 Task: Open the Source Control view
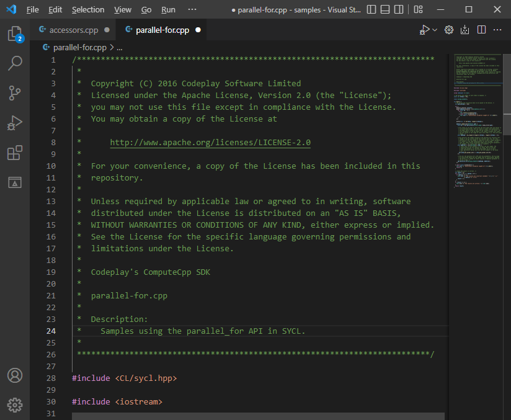(x=15, y=93)
